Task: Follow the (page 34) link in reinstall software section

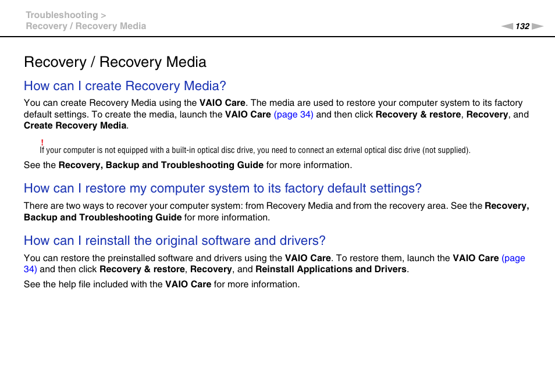Action: coord(513,258)
